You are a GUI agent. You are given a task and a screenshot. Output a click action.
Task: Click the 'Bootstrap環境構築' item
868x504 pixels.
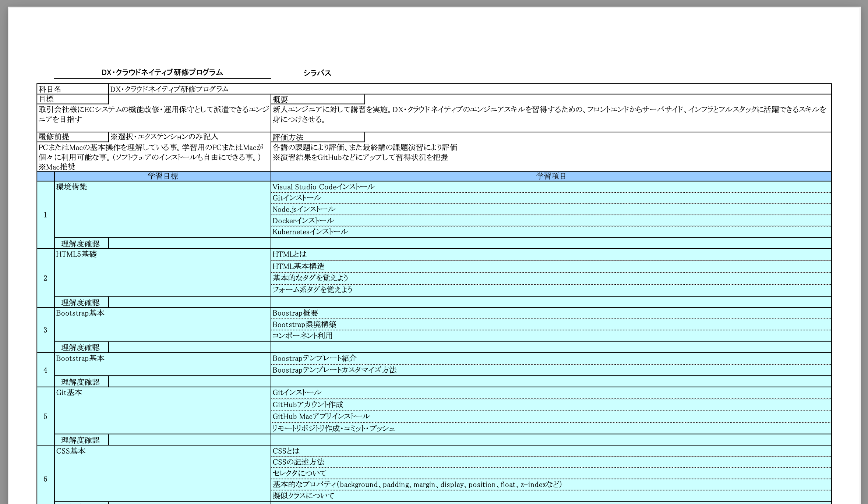pos(304,324)
